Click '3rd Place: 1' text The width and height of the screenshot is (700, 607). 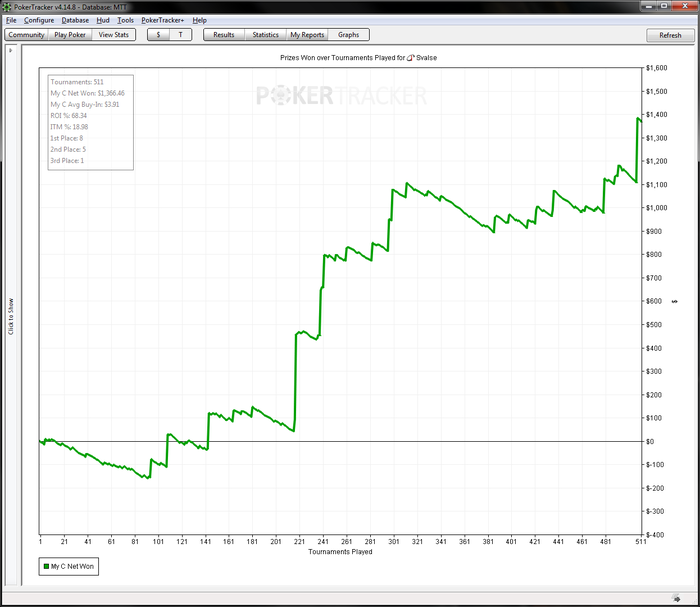(x=67, y=161)
